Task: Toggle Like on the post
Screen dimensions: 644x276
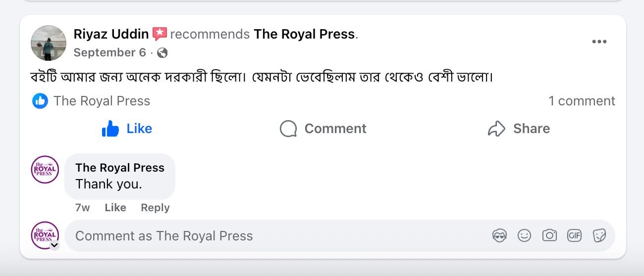Action: coord(127,129)
